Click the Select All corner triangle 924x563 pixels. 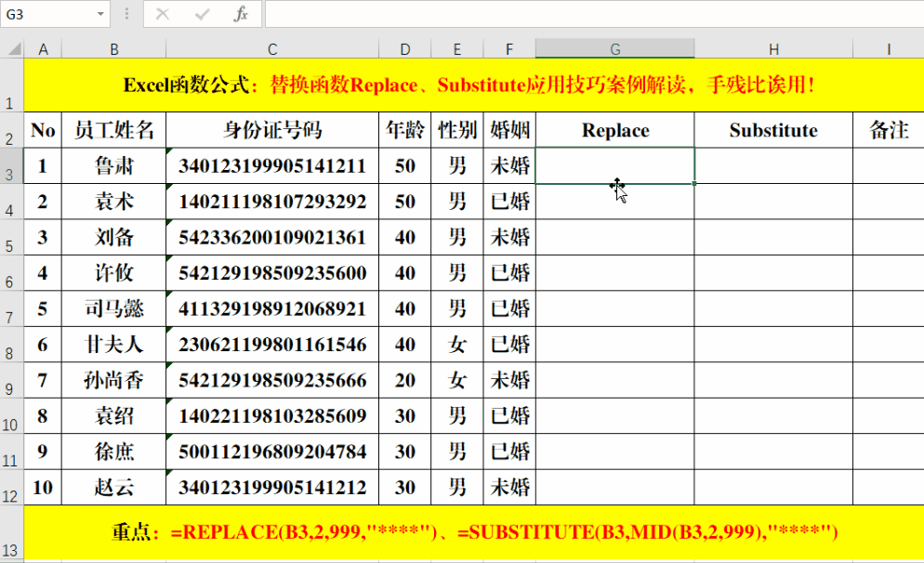(x=14, y=48)
